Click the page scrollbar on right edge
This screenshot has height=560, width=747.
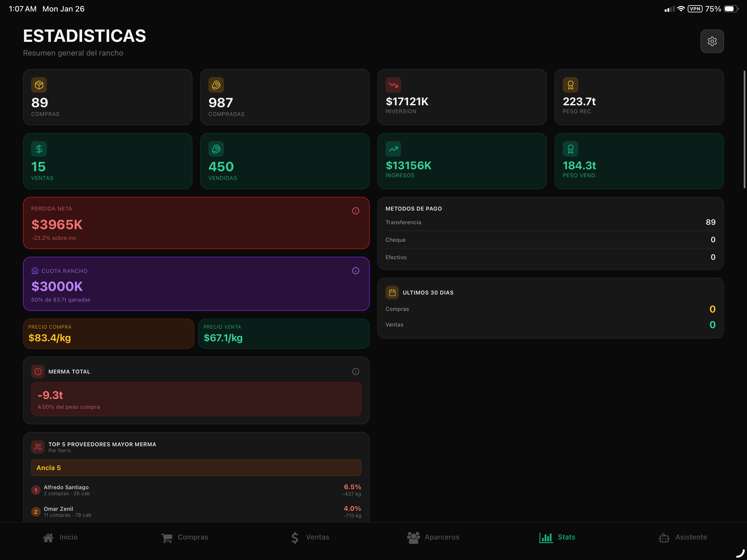point(744,129)
